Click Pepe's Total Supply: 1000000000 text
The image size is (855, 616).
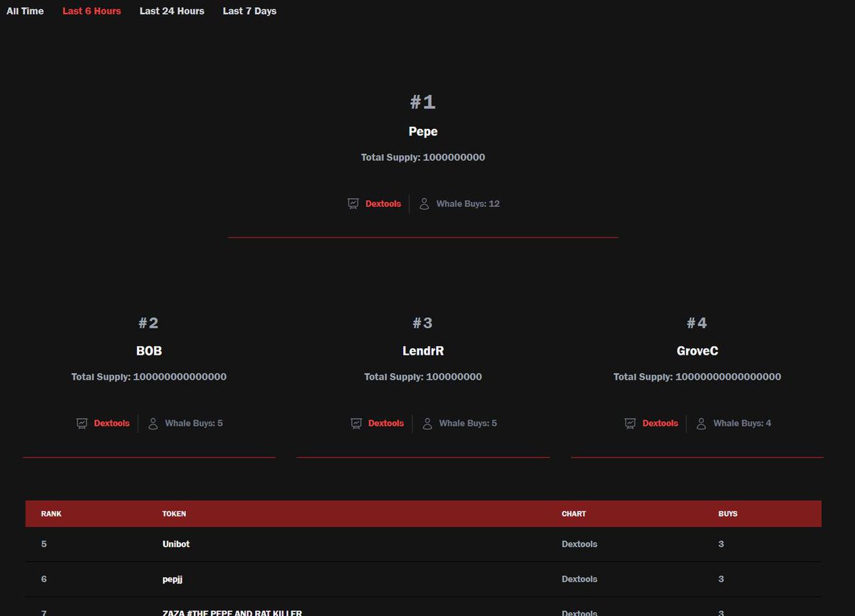(423, 157)
